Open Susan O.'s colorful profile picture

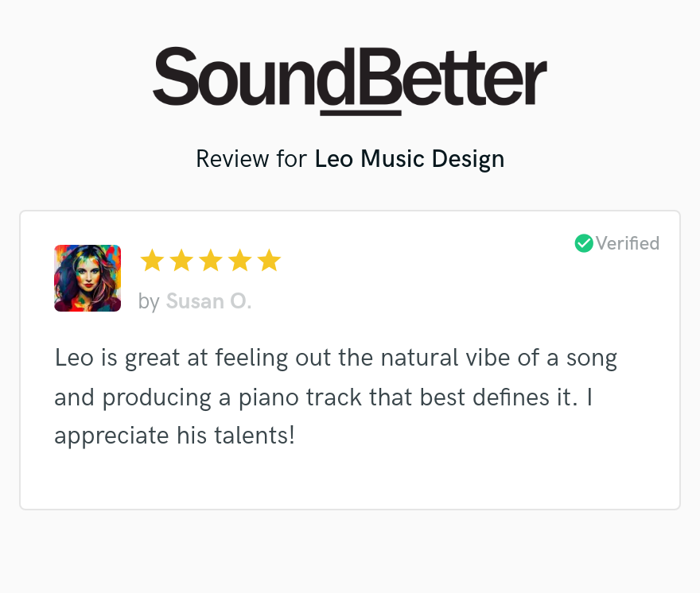coord(87,278)
